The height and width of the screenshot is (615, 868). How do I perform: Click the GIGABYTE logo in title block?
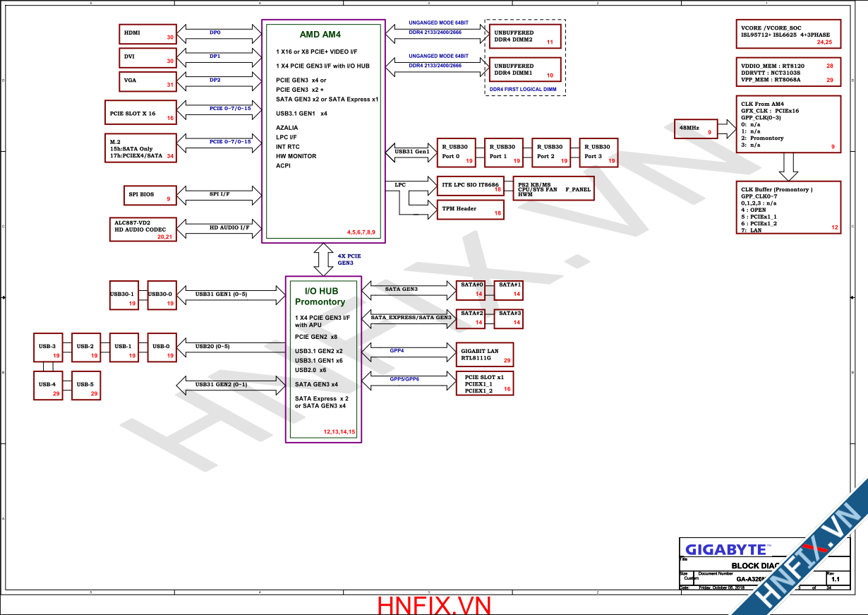pos(725,549)
